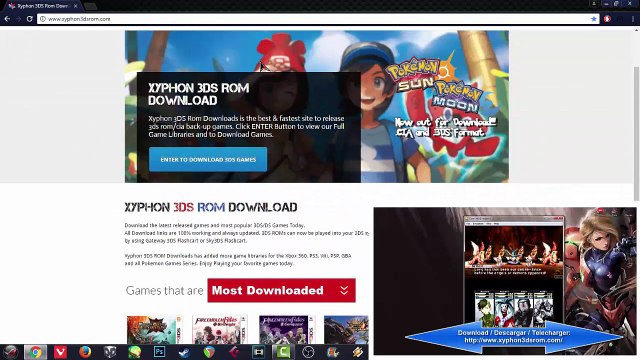Open the magenta arrow taskbar icon

[x=234, y=352]
